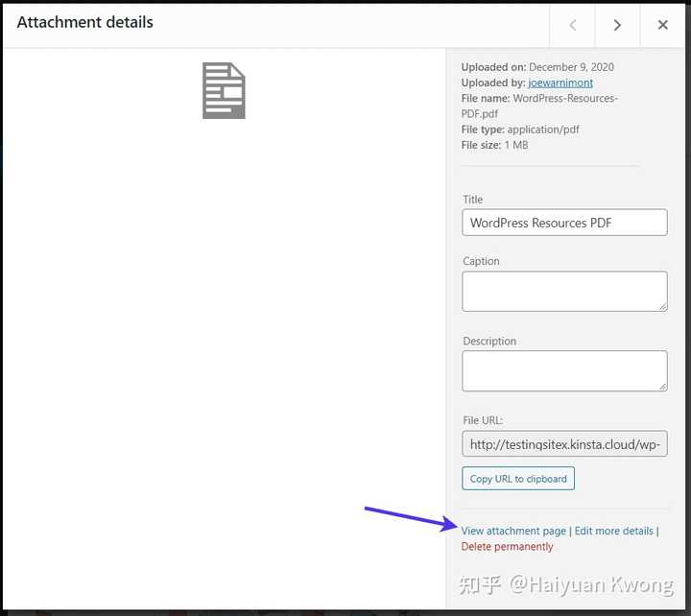Screen dimensions: 691x616
Task: Click the 'File size: 1 MB' text
Action: (x=494, y=145)
